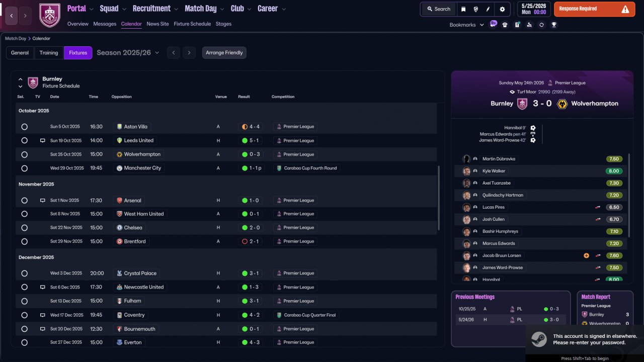The image size is (644, 362).
Task: Click TV icon on Arsenal fixture row
Action: (43, 201)
